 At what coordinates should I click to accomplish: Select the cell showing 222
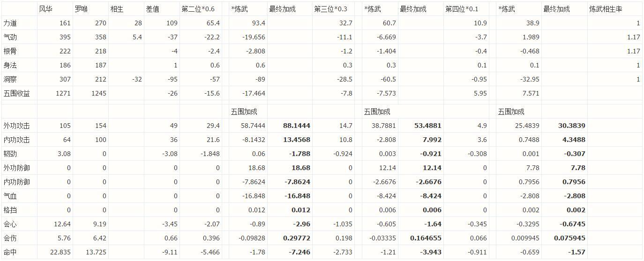point(65,51)
